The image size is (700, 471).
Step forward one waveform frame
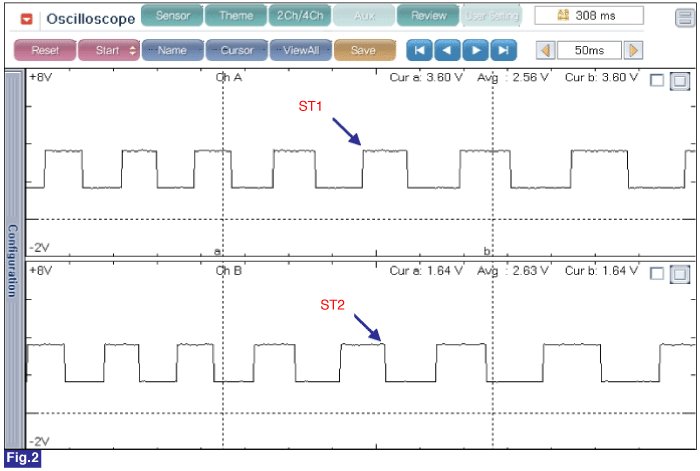(x=475, y=50)
